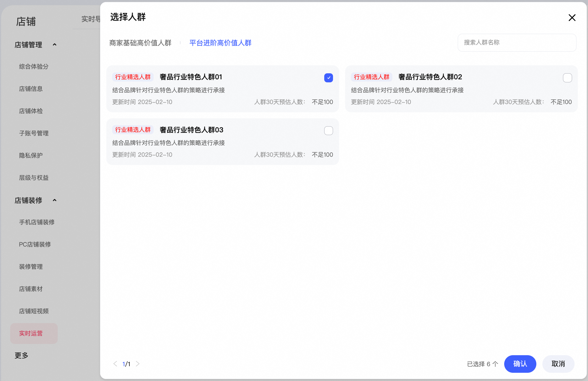Check 奢品行业特色人群03
Image resolution: width=588 pixels, height=381 pixels.
click(328, 131)
